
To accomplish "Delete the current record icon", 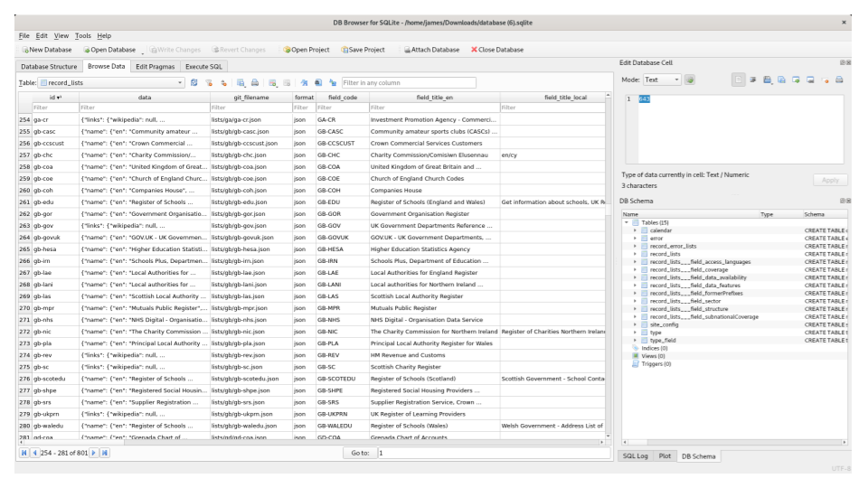I will point(287,82).
